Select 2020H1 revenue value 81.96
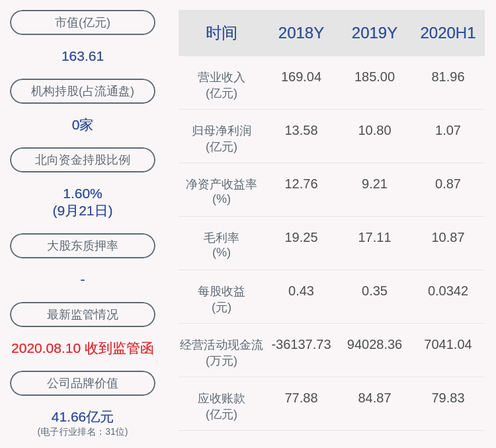This screenshot has width=496, height=448. coord(448,77)
